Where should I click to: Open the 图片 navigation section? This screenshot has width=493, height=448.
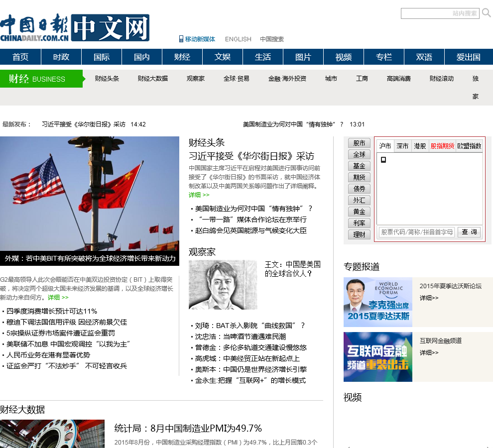(x=303, y=57)
